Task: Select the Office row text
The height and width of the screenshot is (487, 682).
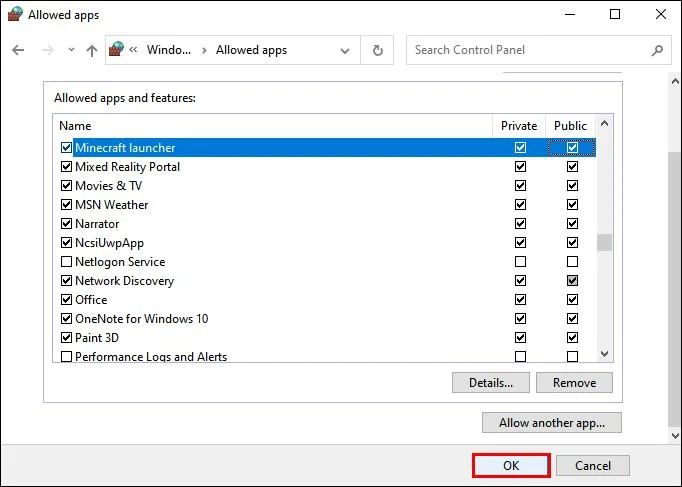Action: (91, 300)
